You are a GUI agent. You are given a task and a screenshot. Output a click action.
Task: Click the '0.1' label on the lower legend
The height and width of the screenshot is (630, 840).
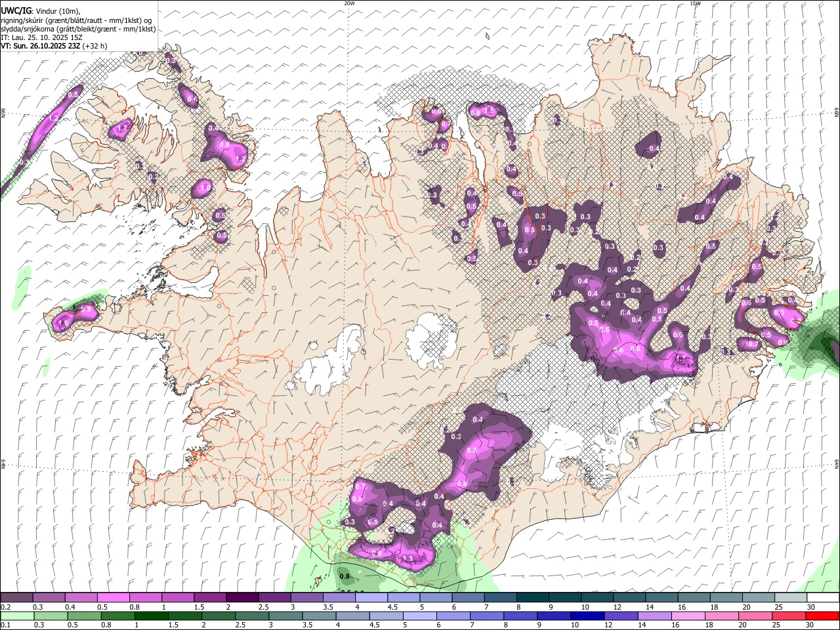pyautogui.click(x=6, y=625)
